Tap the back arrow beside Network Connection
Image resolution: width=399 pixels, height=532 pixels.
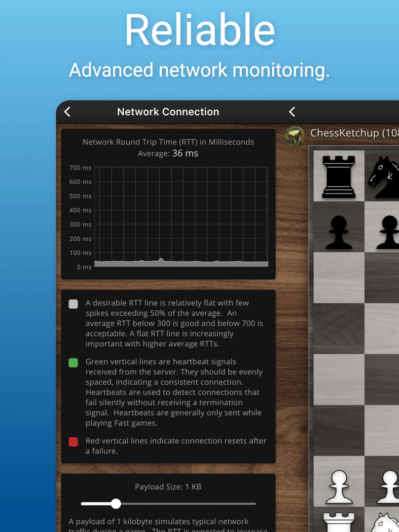click(x=68, y=112)
